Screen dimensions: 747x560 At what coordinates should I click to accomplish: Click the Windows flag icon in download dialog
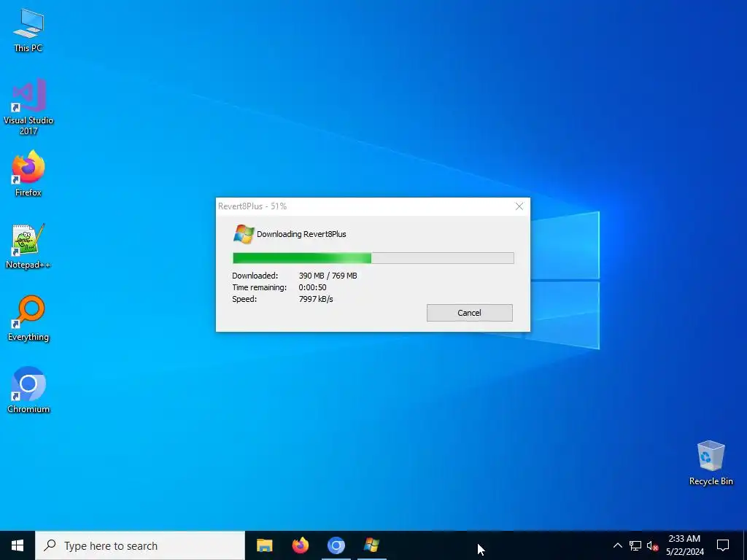[x=244, y=234]
